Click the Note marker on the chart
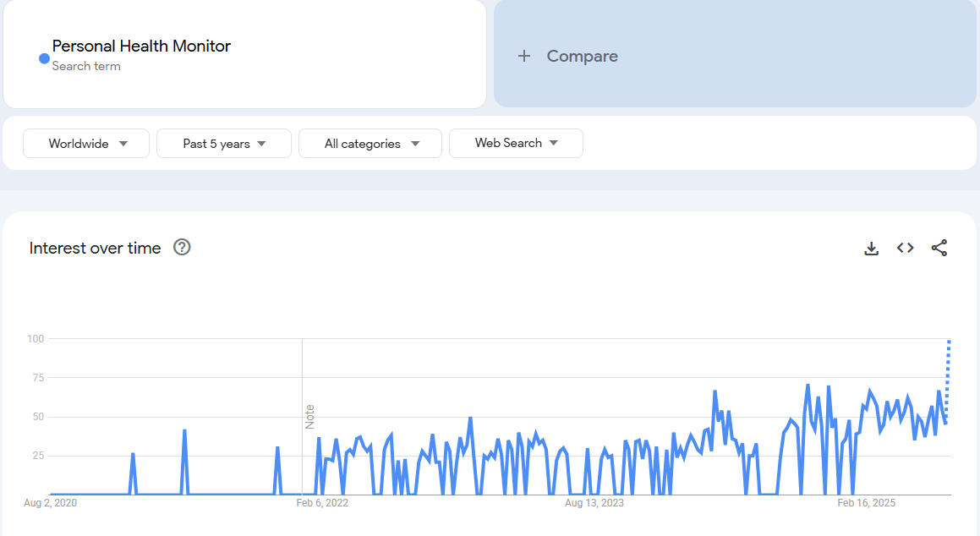Screen dimensions: 980x536 click(x=309, y=416)
